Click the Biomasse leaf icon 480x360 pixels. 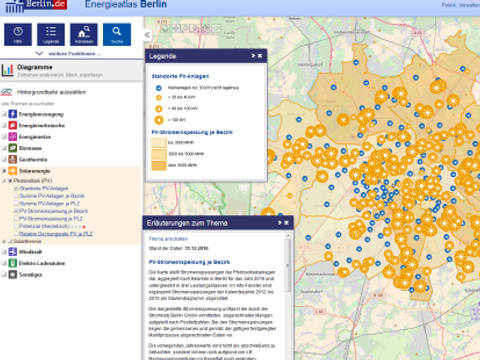coord(13,148)
